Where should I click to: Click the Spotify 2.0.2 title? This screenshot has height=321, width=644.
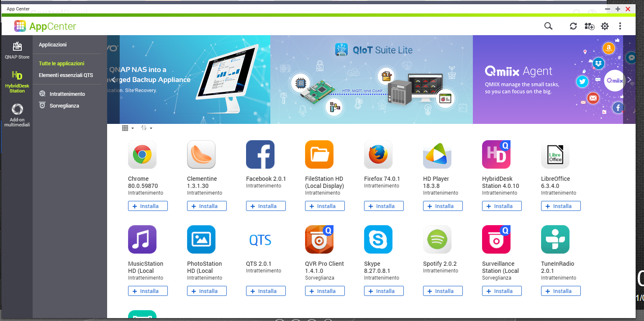(440, 264)
